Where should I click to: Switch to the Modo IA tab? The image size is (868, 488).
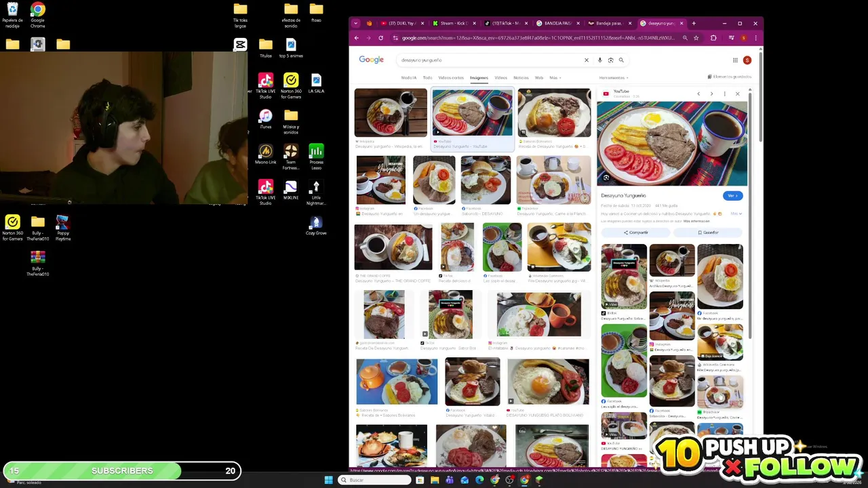pyautogui.click(x=409, y=78)
